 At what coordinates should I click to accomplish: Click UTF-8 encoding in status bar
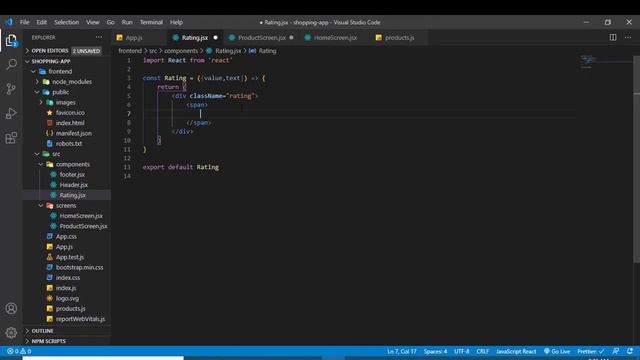click(462, 351)
